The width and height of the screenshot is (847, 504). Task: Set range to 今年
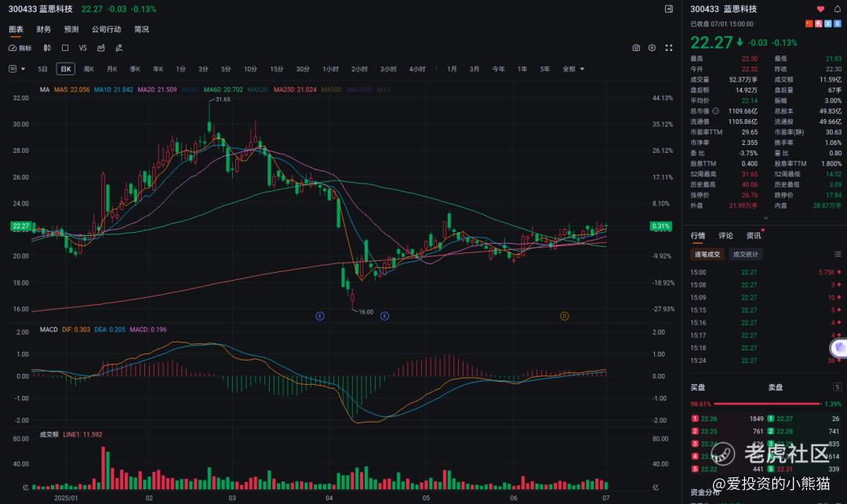(x=499, y=69)
